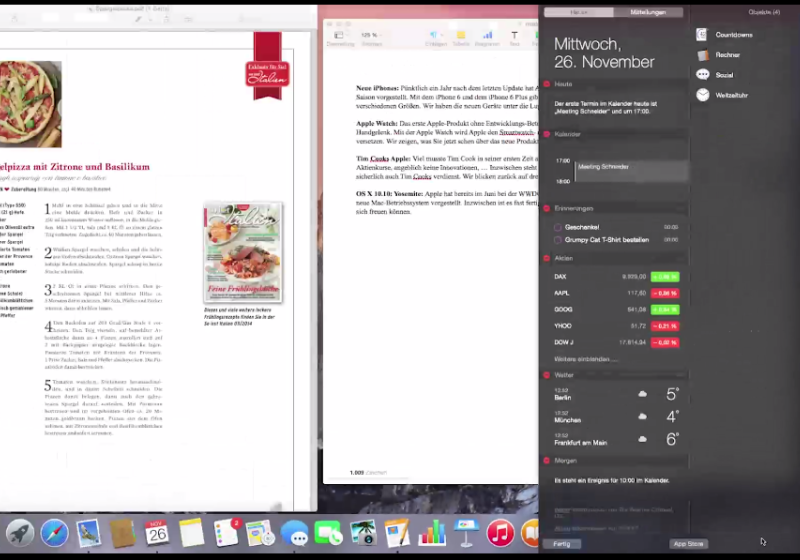
Task: Open Reminders with badge 2 in Dock
Action: click(226, 533)
